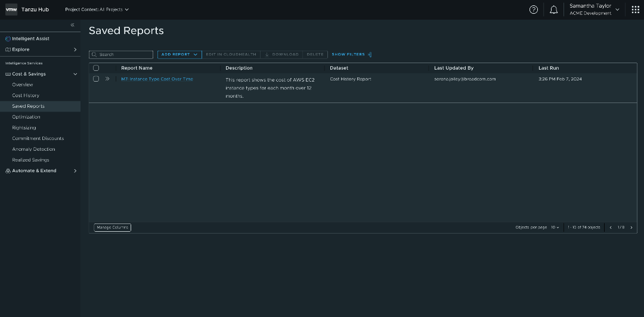Collapse the sidebar using double chevron icon
Screen dimensions: 644x317
(x=72, y=25)
